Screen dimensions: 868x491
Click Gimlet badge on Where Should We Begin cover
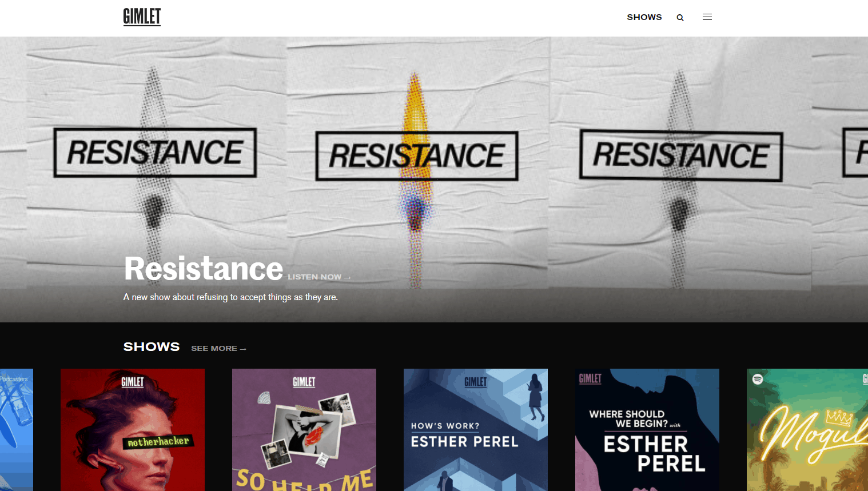(590, 379)
